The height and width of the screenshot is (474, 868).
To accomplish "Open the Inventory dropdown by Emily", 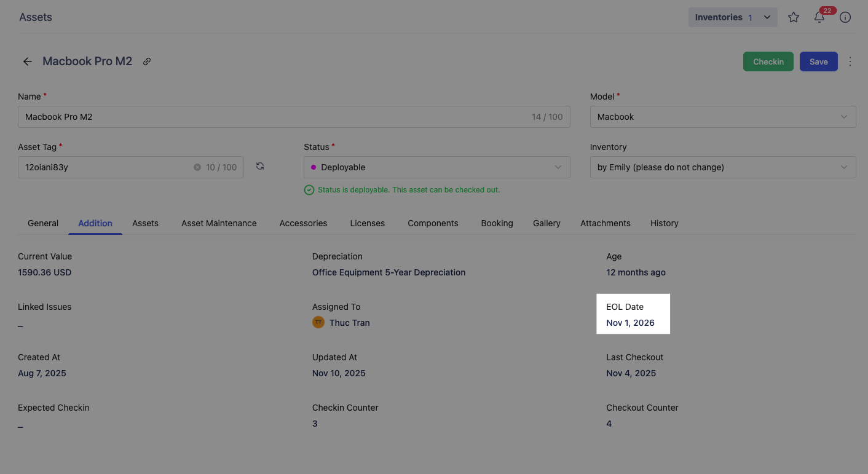I will 722,167.
